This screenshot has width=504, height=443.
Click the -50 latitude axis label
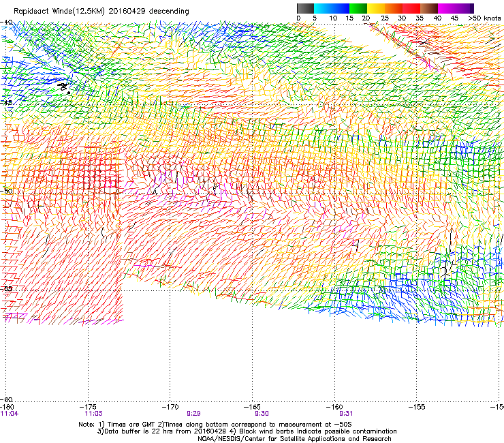[x=6, y=191]
